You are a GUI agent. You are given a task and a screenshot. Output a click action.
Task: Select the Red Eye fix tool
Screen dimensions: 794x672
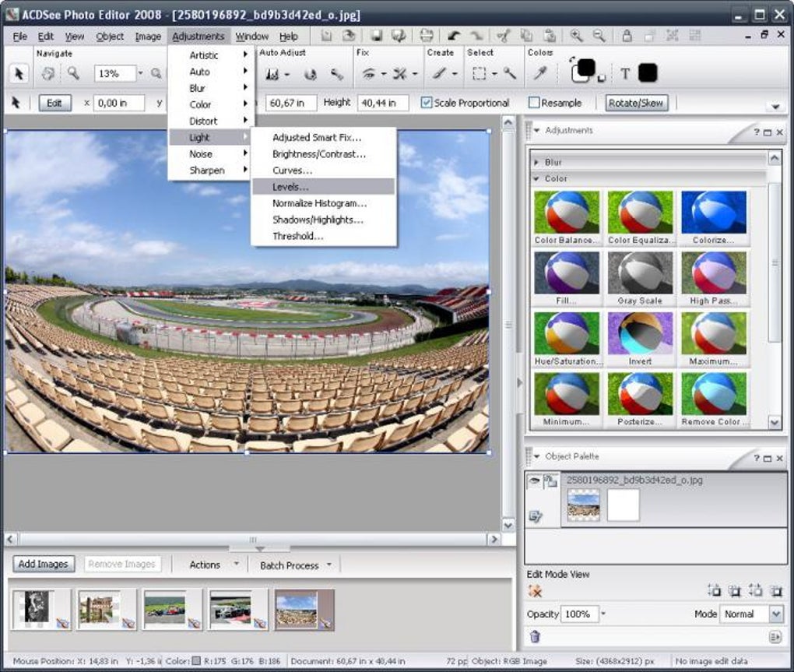[368, 74]
